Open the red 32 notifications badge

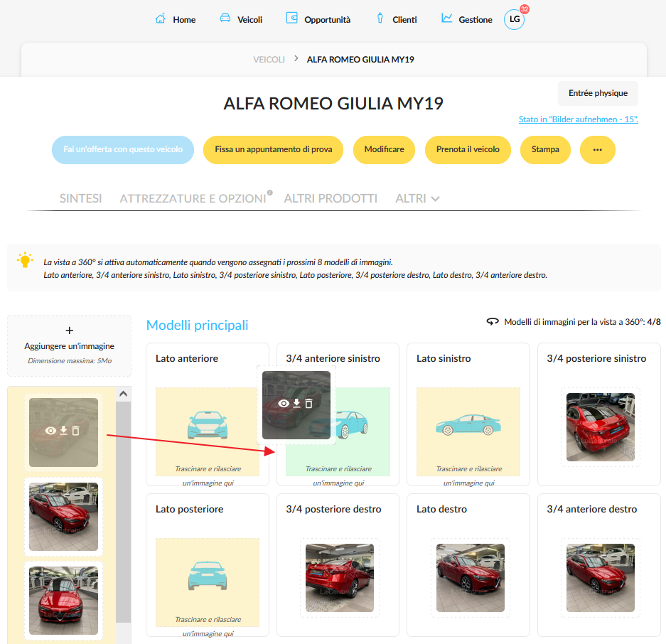[525, 9]
